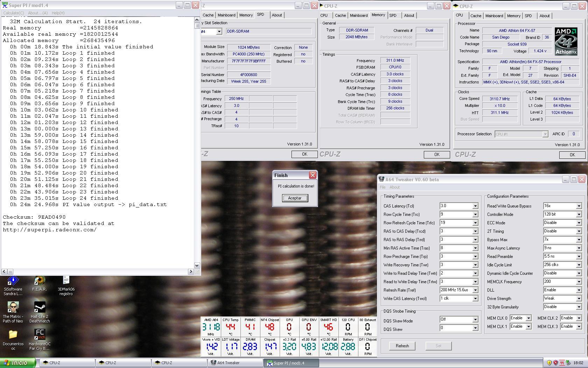Open the DQS Skew Mode dropdown

[475, 320]
